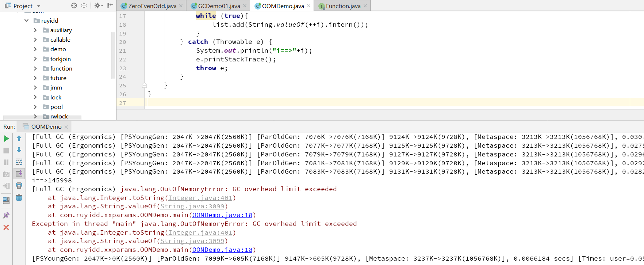644x265 pixels.
Task: Click the 'list.add(String.valueOf(++i).intern());' line
Action: [290, 24]
